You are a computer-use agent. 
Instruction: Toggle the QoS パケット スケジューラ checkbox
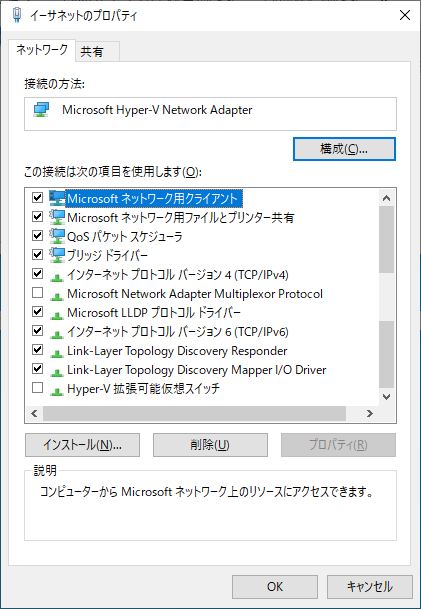click(x=37, y=236)
